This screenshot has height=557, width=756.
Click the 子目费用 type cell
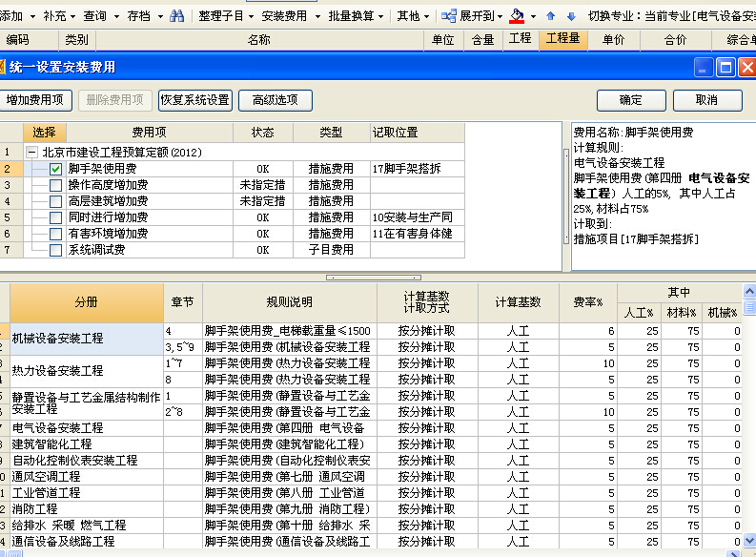pyautogui.click(x=331, y=250)
